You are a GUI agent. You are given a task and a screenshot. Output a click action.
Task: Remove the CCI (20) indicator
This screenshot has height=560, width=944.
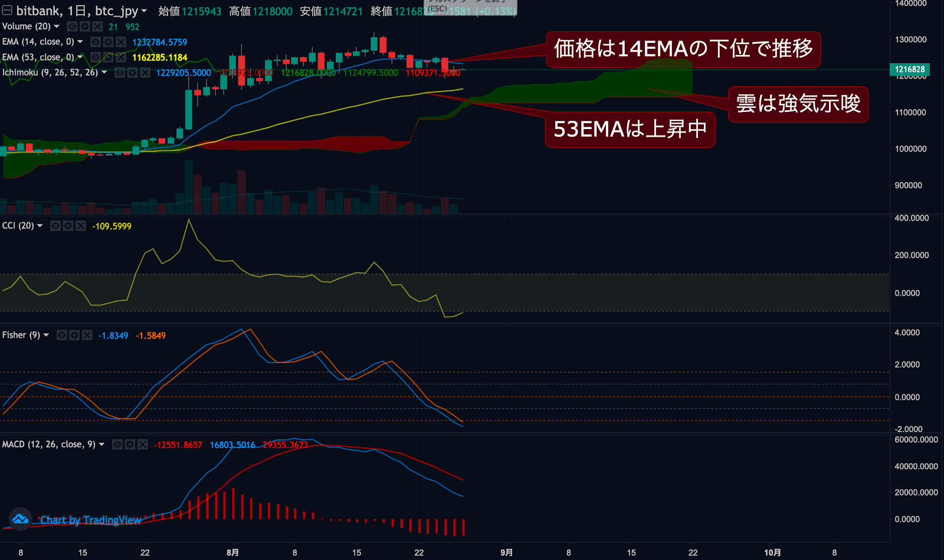[x=81, y=226]
